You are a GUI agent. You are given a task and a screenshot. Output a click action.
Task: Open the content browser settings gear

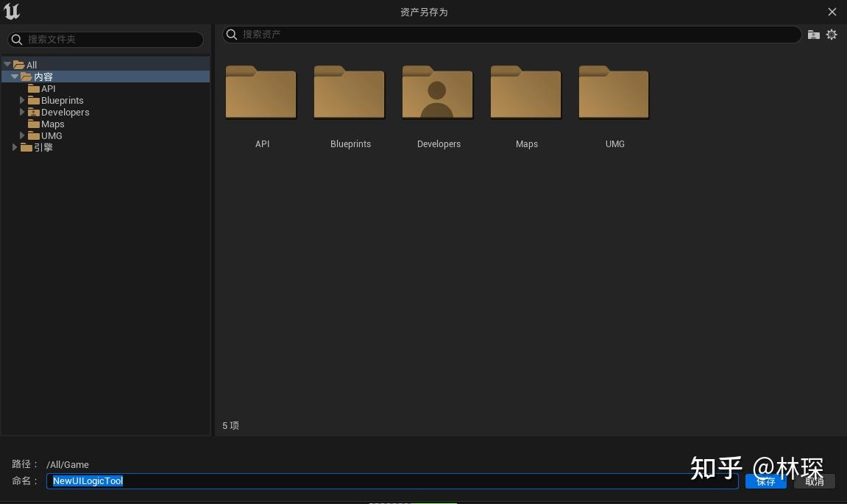pos(832,35)
